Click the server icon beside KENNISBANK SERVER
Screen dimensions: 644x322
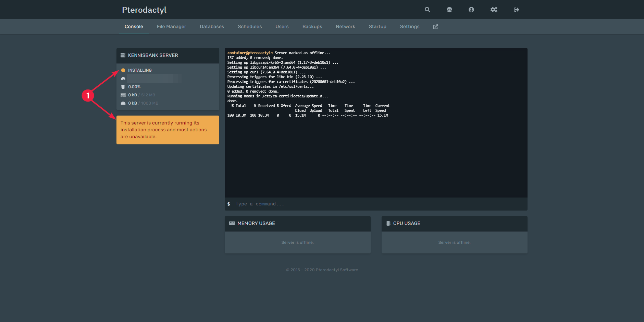click(123, 55)
